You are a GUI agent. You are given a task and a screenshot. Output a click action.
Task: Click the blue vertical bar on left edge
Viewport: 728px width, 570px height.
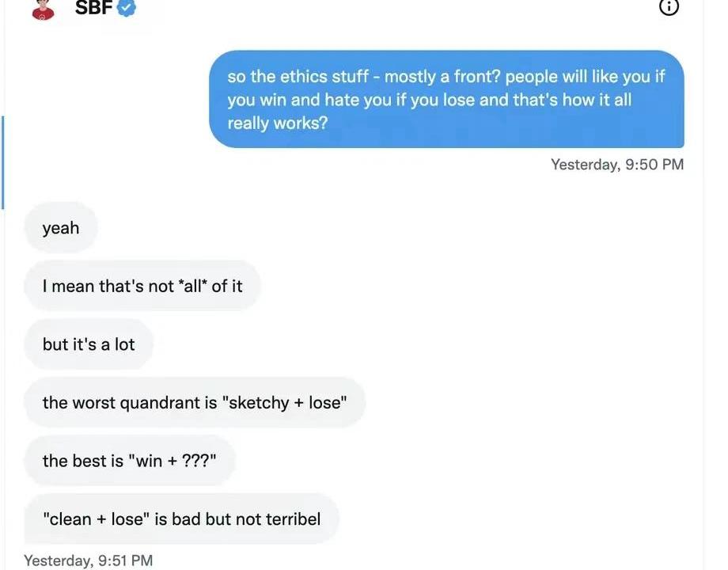(x=3, y=162)
